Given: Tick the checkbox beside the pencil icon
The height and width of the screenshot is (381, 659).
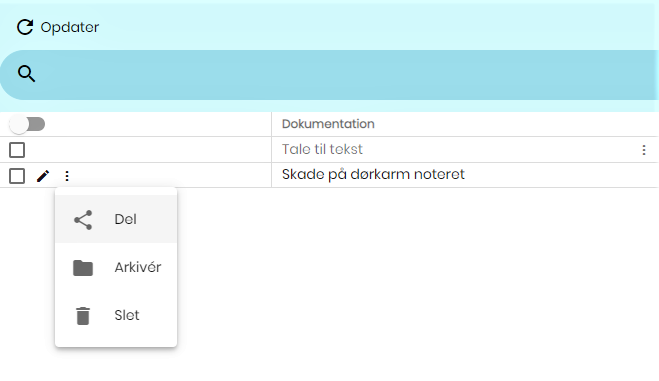Looking at the screenshot, I should (17, 176).
